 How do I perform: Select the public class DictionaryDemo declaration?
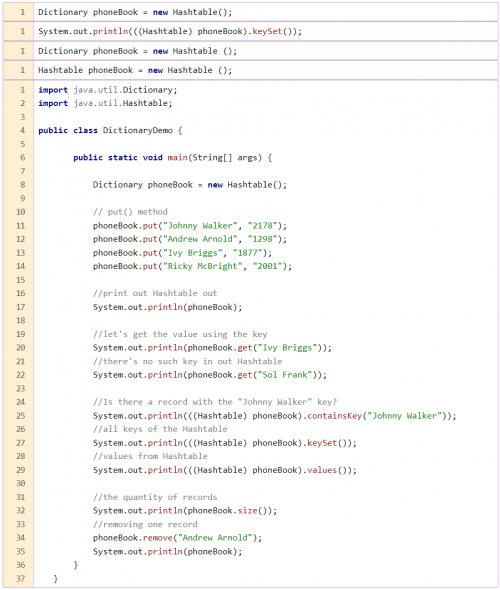click(110, 130)
